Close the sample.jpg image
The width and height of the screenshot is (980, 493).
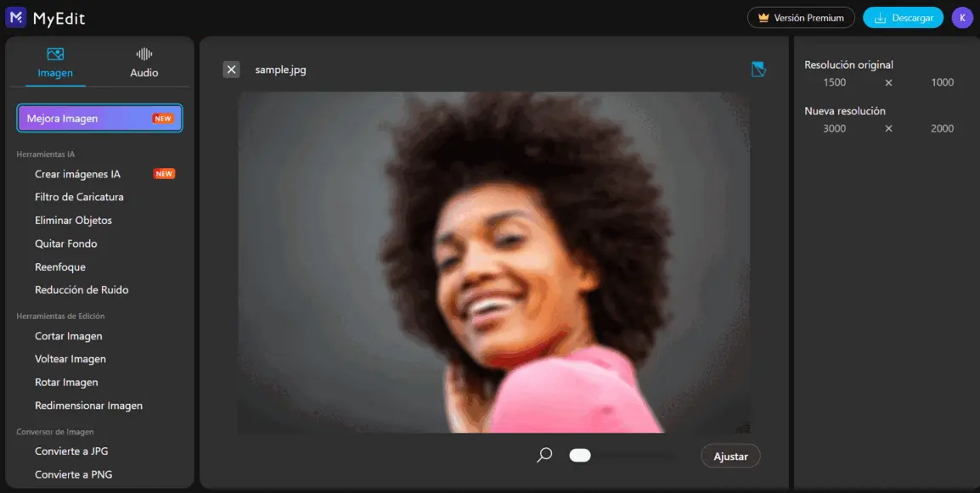231,70
